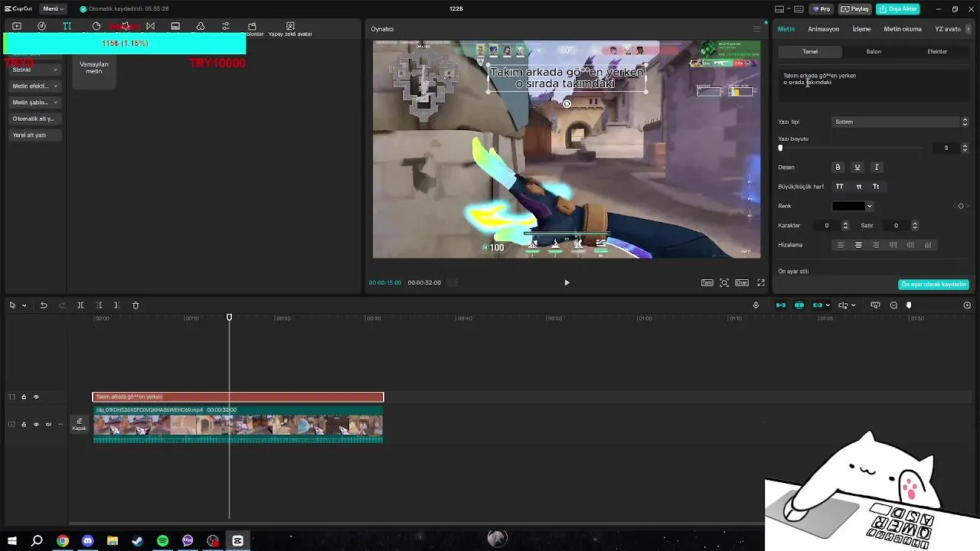Open the audio tab icon
Screen dimensions: 980x551
click(x=41, y=26)
